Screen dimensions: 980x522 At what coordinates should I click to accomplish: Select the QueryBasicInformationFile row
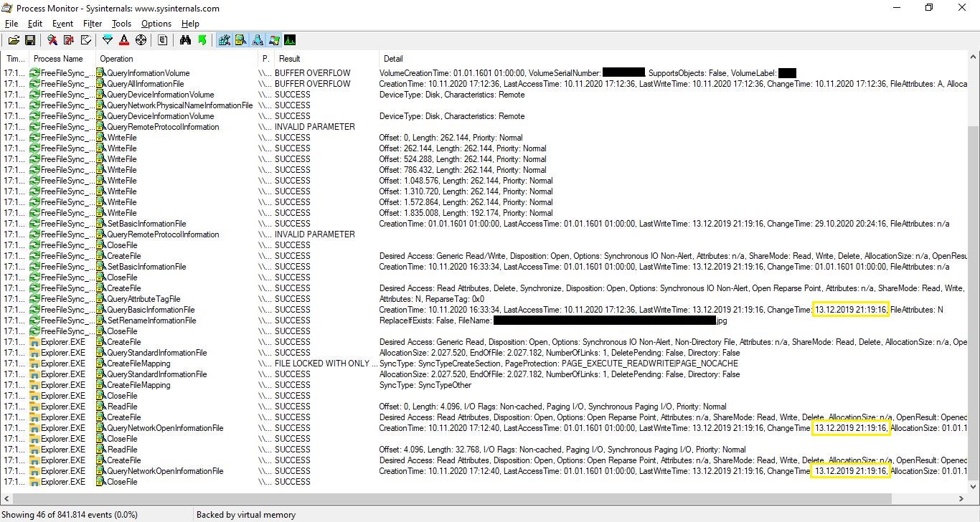tap(484, 310)
